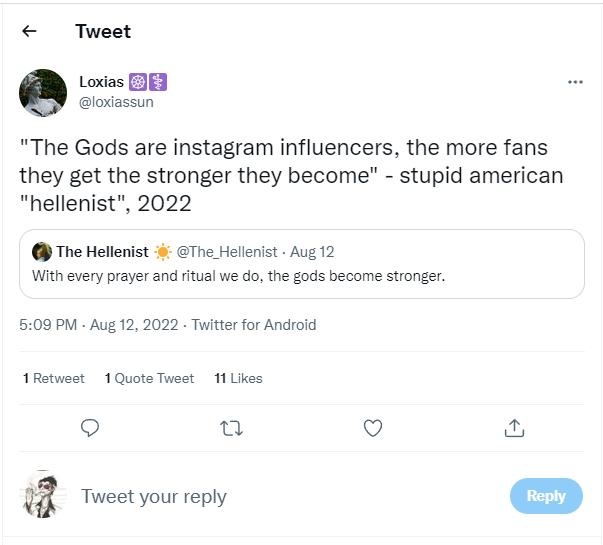Click your own avatar beside reply box

(x=42, y=495)
